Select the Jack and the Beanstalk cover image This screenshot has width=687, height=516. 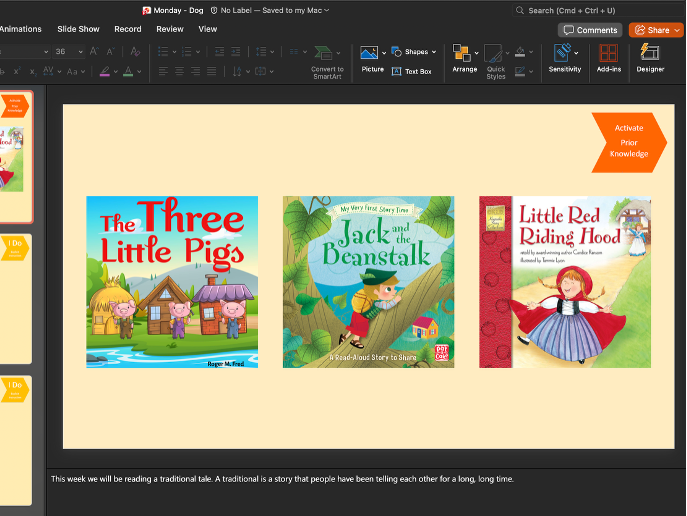pos(368,282)
